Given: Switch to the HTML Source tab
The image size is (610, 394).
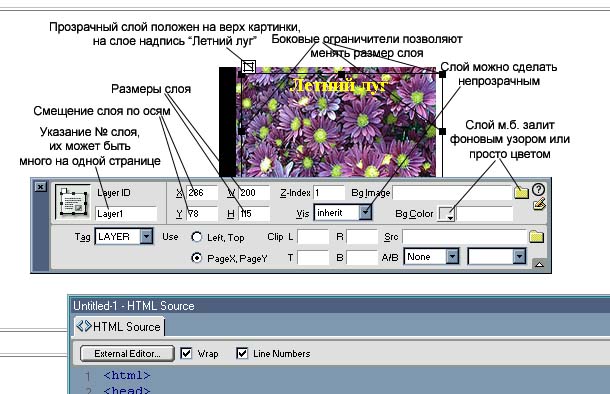Looking at the screenshot, I should (x=119, y=326).
